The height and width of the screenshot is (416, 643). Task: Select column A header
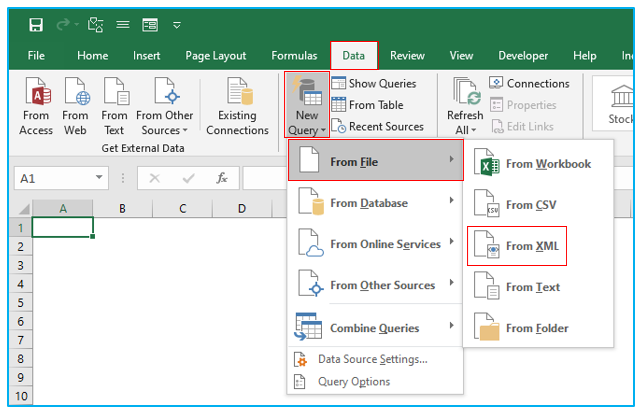pyautogui.click(x=63, y=208)
